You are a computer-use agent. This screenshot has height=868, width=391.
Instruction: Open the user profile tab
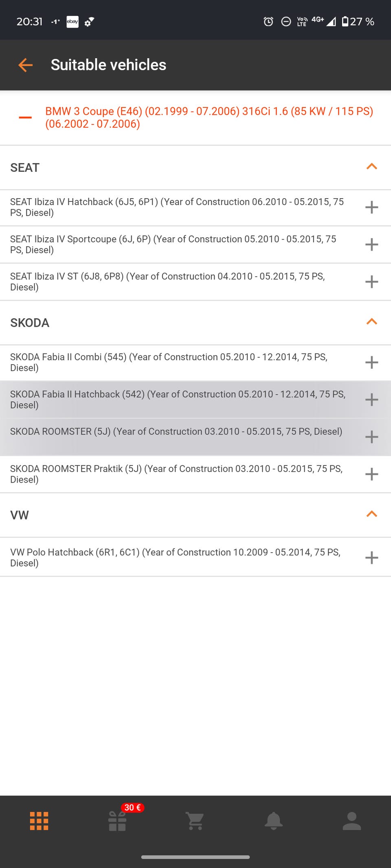click(x=352, y=821)
